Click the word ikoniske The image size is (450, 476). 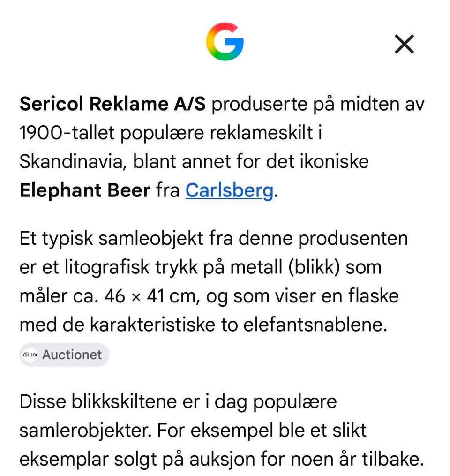(334, 161)
